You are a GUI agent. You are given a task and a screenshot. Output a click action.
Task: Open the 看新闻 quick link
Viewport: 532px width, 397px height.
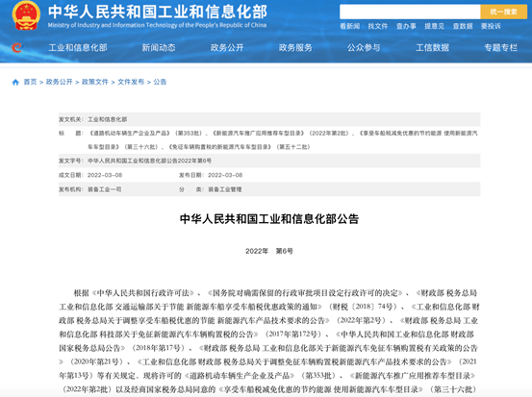click(350, 26)
